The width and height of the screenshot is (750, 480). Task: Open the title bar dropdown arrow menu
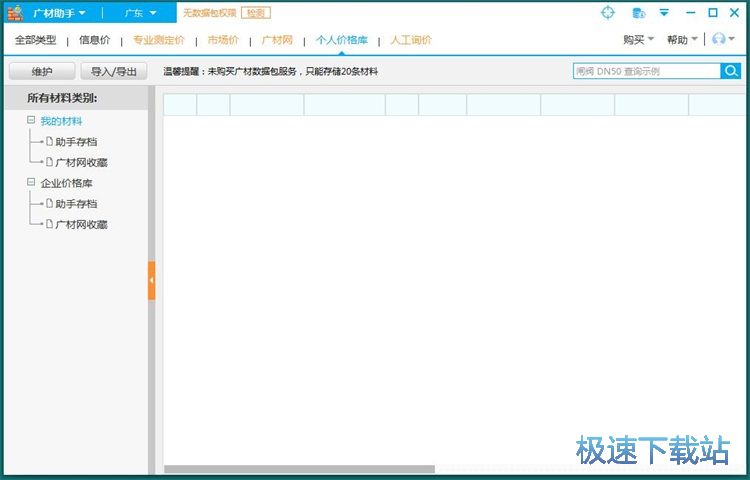(664, 12)
